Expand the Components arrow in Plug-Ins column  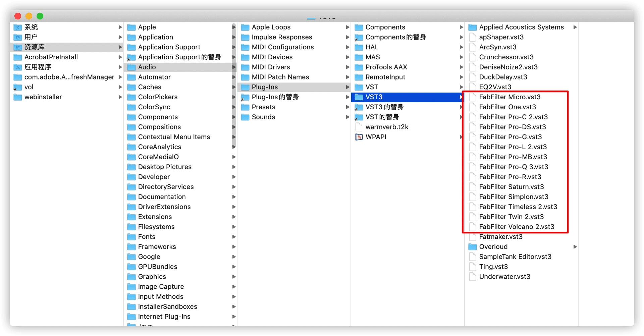(461, 27)
